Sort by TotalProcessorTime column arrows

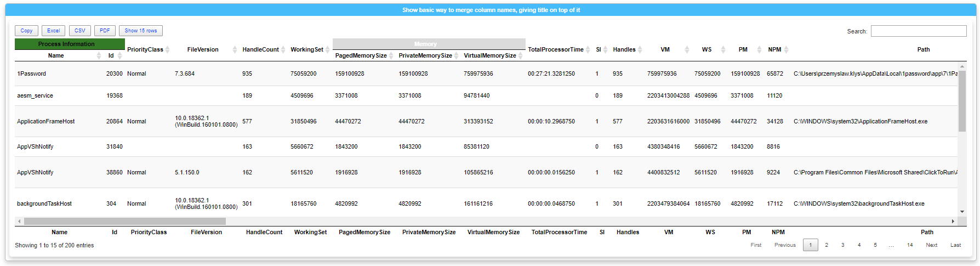coord(588,49)
